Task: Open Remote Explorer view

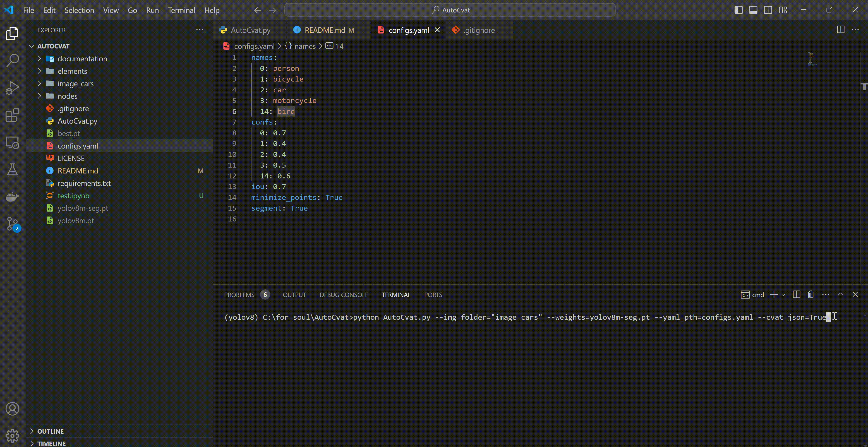Action: tap(12, 143)
